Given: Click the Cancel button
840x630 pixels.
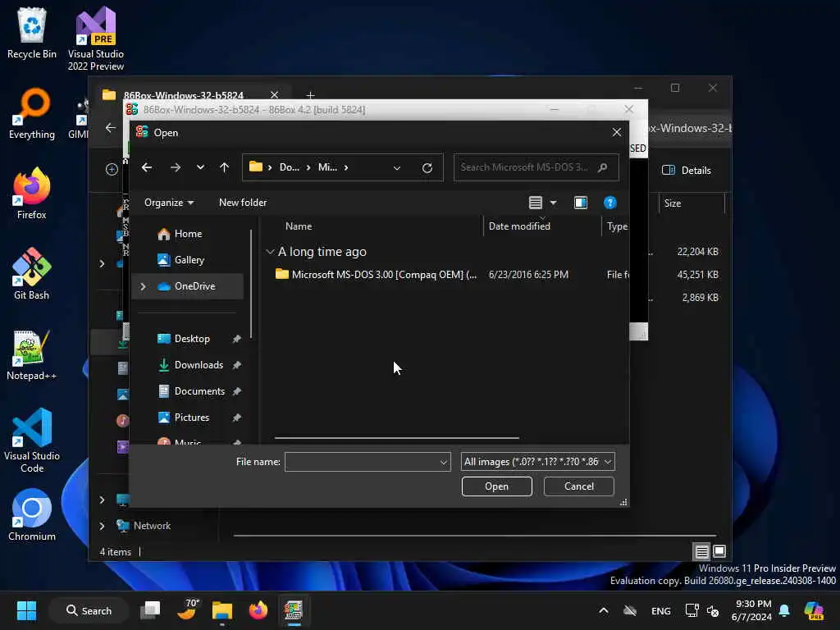Looking at the screenshot, I should pyautogui.click(x=578, y=486).
